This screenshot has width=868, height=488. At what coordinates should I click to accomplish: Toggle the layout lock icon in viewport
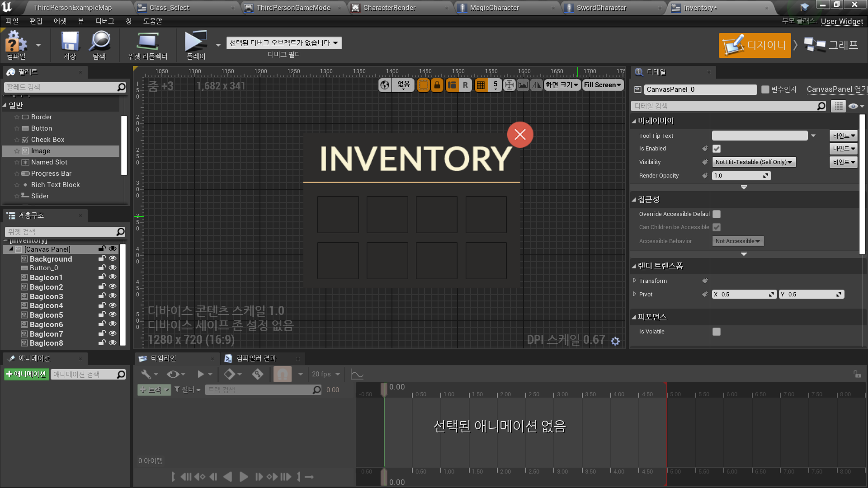click(x=437, y=85)
